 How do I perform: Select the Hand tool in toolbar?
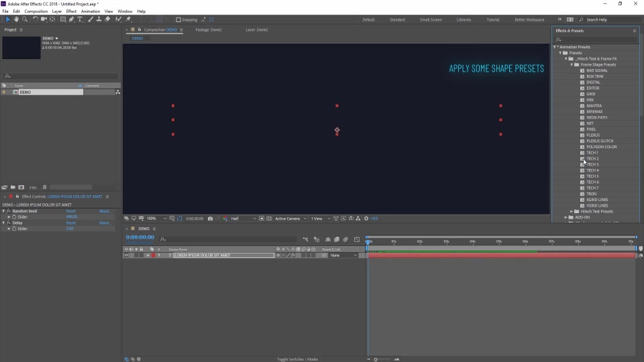tap(16, 19)
